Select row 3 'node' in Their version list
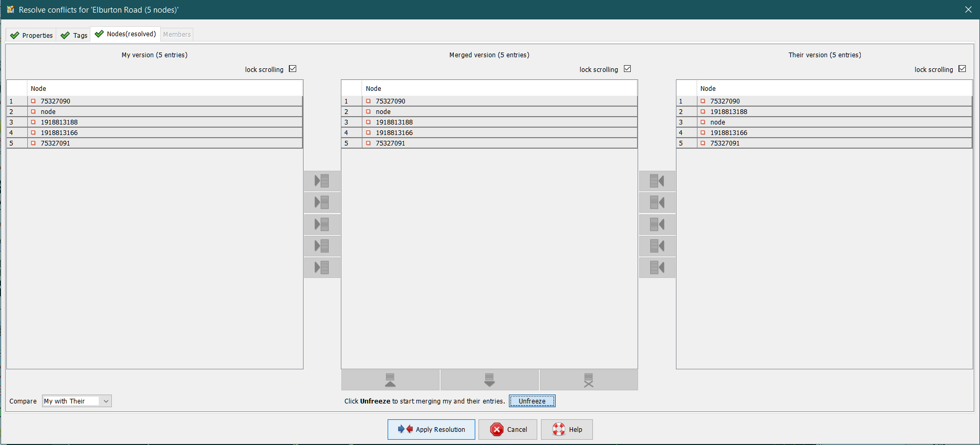 pos(717,122)
